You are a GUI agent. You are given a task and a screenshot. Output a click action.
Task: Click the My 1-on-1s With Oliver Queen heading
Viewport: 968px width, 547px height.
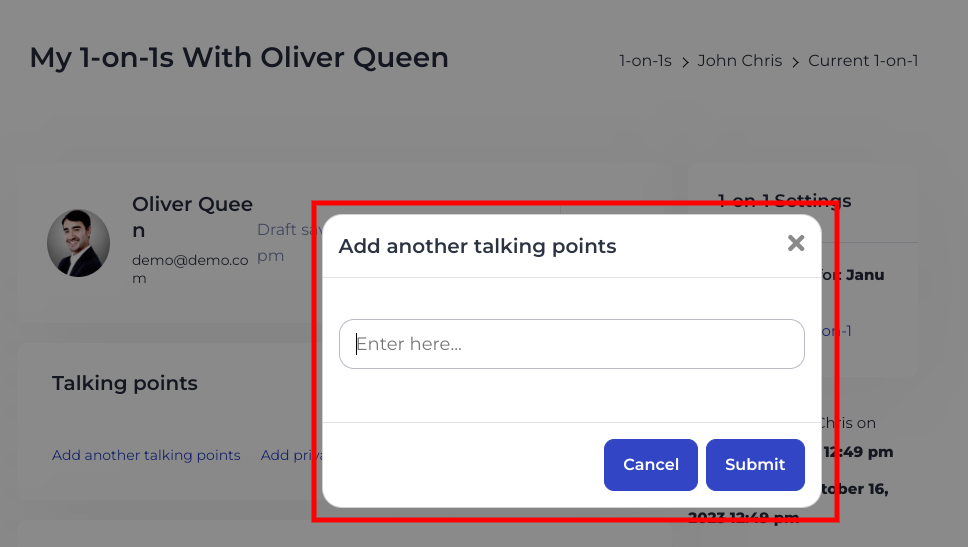[239, 58]
